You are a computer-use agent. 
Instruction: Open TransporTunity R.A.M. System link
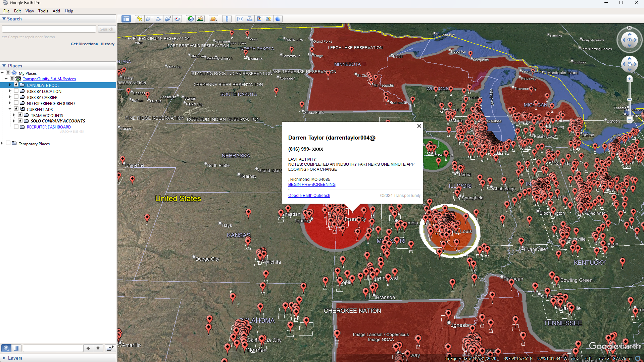pos(49,79)
